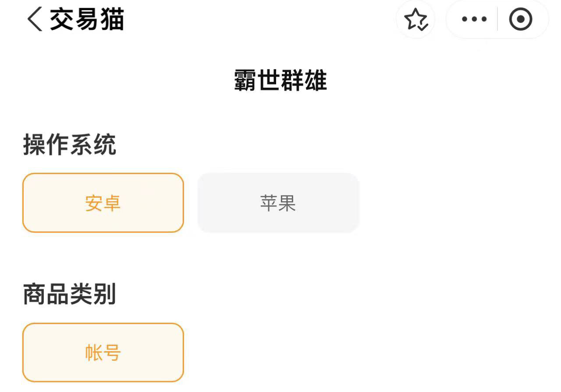The image size is (561, 392).
Task: Bookmark this page with the star
Action: (x=415, y=20)
